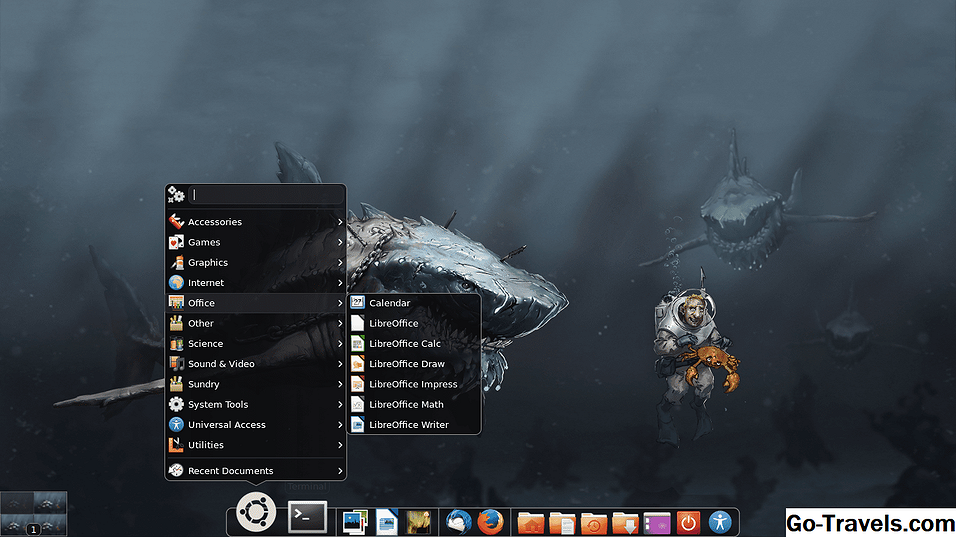Launch LibreOffice Writer from submenu
This screenshot has width=956, height=537.
[x=414, y=424]
